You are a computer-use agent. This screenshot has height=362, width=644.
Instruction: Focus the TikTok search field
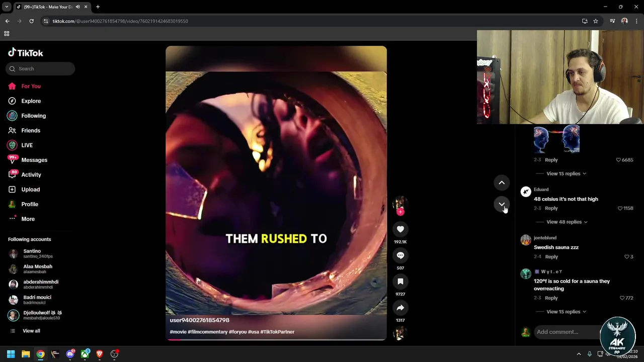(40, 69)
